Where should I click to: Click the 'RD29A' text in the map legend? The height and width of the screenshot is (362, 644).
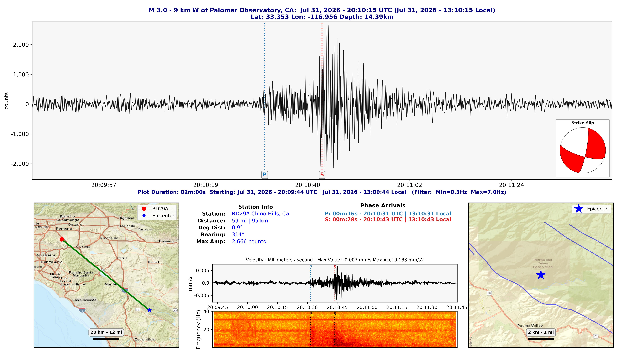point(160,209)
